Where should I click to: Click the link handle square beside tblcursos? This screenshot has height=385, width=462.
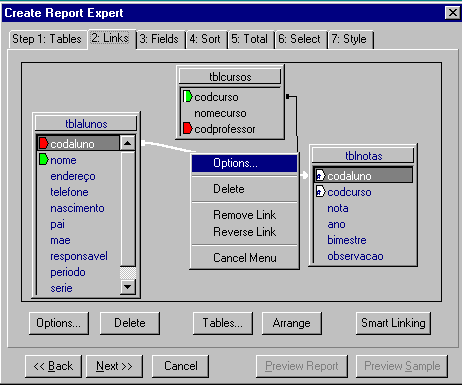288,97
